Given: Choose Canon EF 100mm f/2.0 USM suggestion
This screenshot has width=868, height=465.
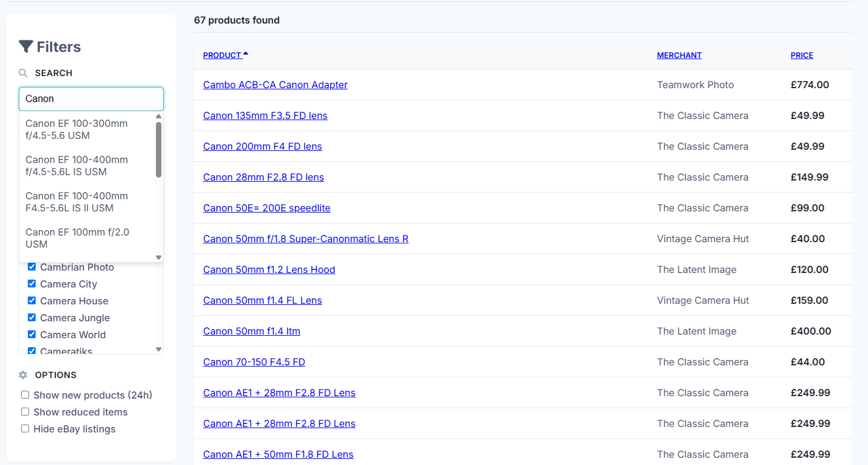Looking at the screenshot, I should pyautogui.click(x=77, y=238).
